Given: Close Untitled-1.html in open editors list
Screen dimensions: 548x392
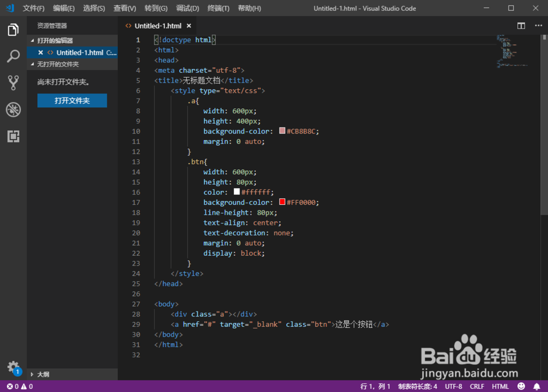Looking at the screenshot, I should (x=41, y=53).
